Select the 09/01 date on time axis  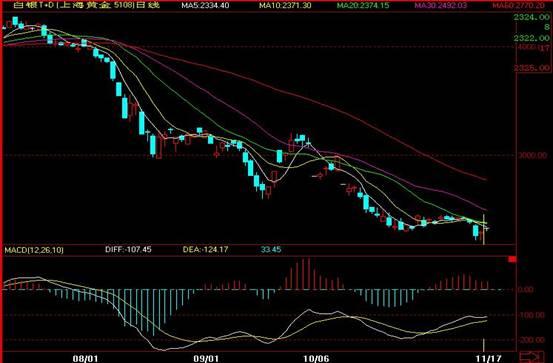click(x=206, y=359)
